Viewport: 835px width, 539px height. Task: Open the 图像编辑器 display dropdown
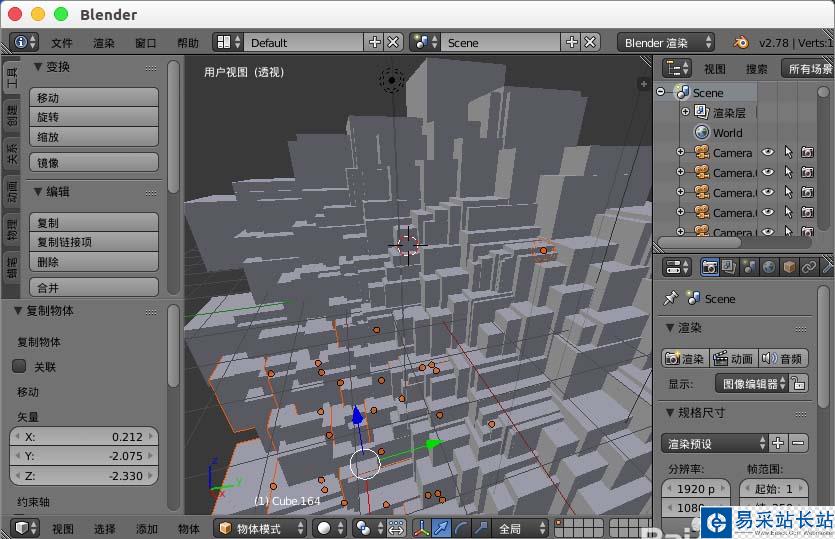[x=751, y=383]
